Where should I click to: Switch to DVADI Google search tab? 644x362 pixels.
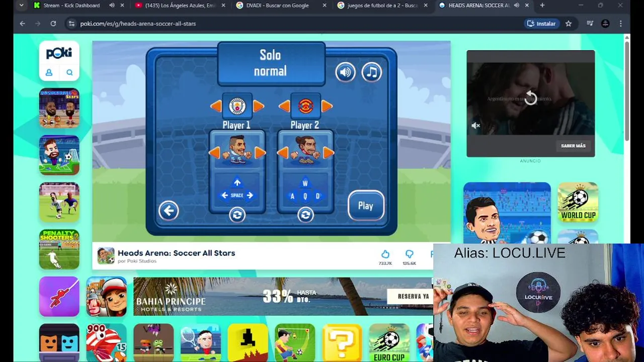coord(277,6)
